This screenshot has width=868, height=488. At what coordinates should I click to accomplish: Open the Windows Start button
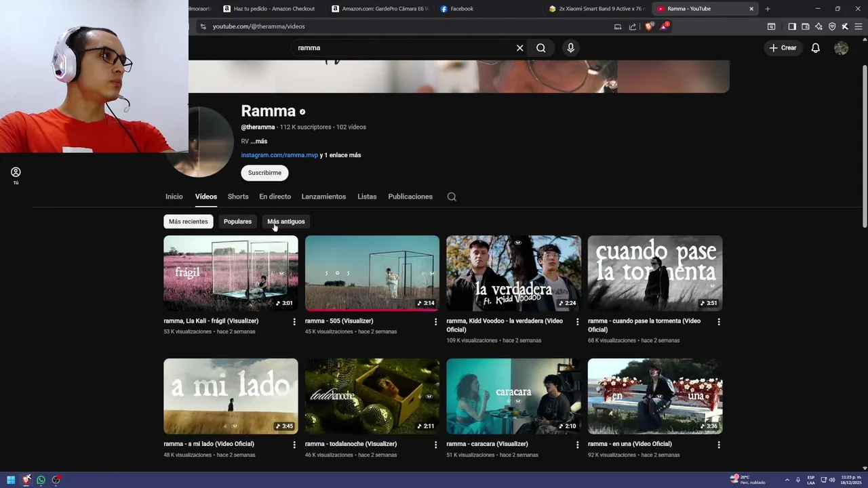pyautogui.click(x=11, y=480)
